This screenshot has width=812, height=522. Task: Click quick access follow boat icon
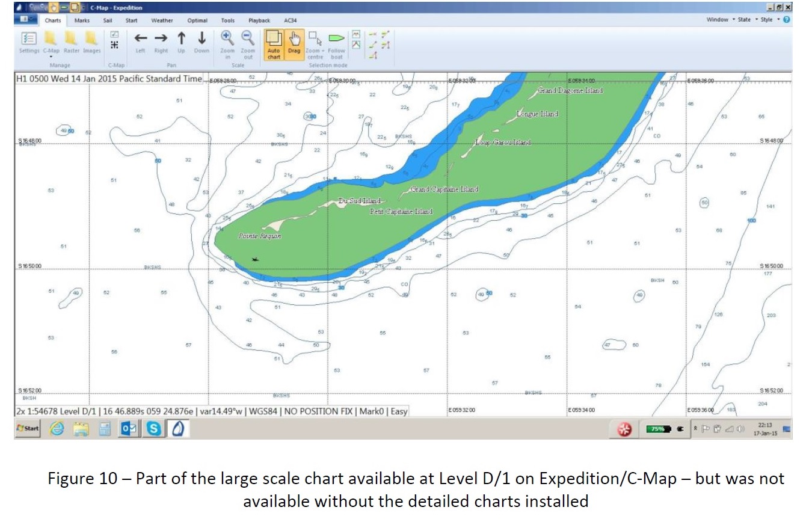(65, 8)
